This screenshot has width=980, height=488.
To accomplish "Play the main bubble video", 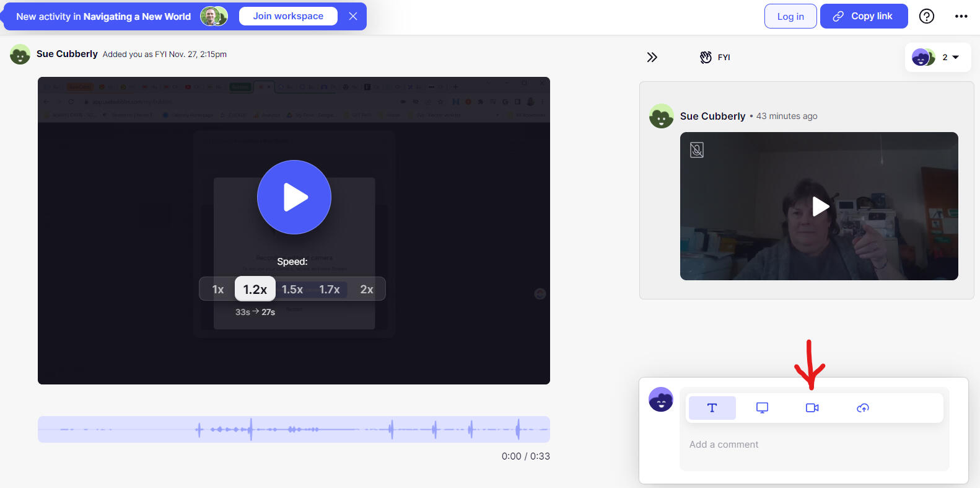I will 294,197.
